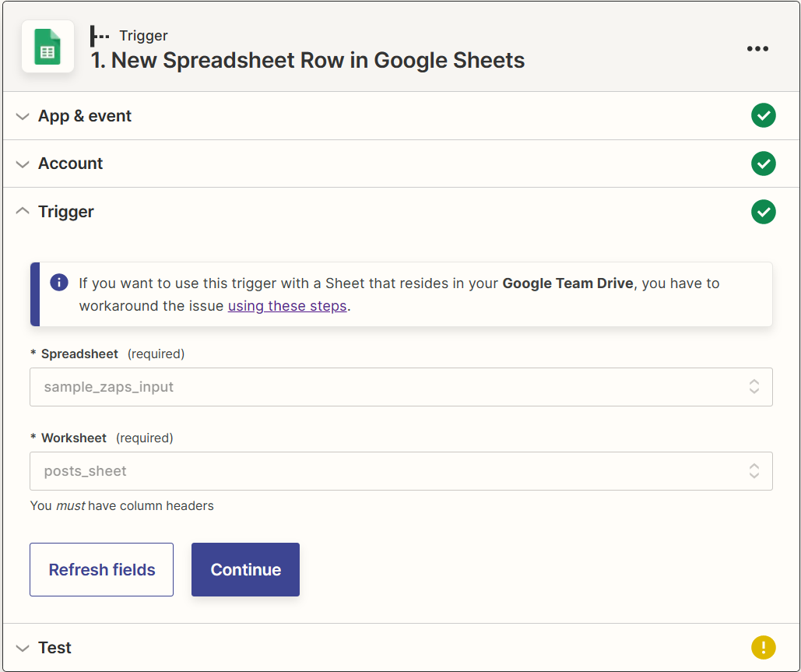Click the step title "New Spreadsheet Row in Google Sheets"
Viewport: 801px width, 672px height.
point(307,61)
